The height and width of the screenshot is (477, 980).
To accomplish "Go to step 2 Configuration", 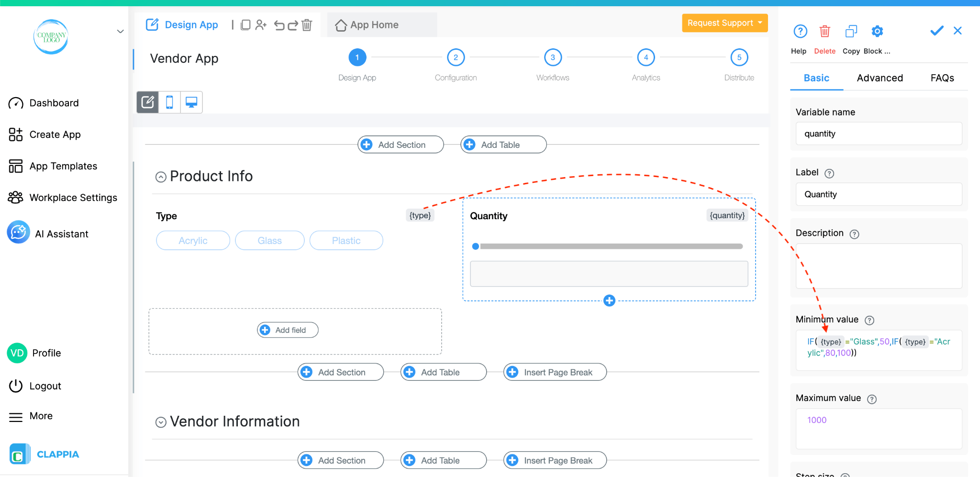I will [x=456, y=57].
